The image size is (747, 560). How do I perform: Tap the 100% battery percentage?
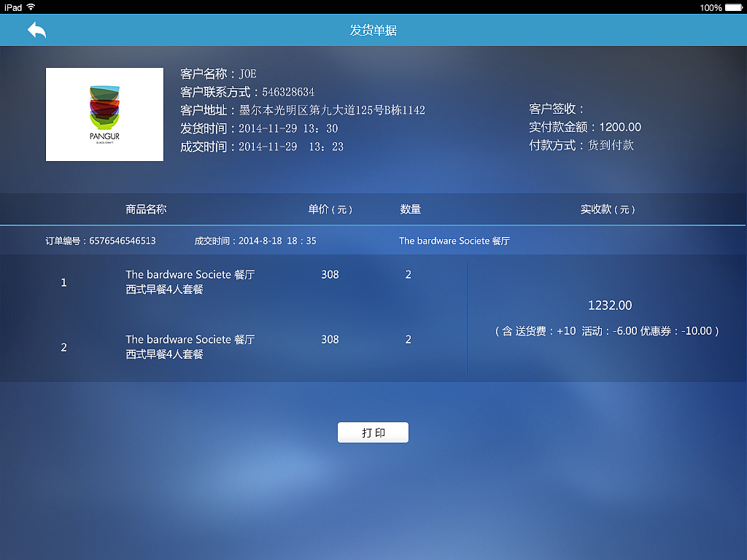coord(711,7)
